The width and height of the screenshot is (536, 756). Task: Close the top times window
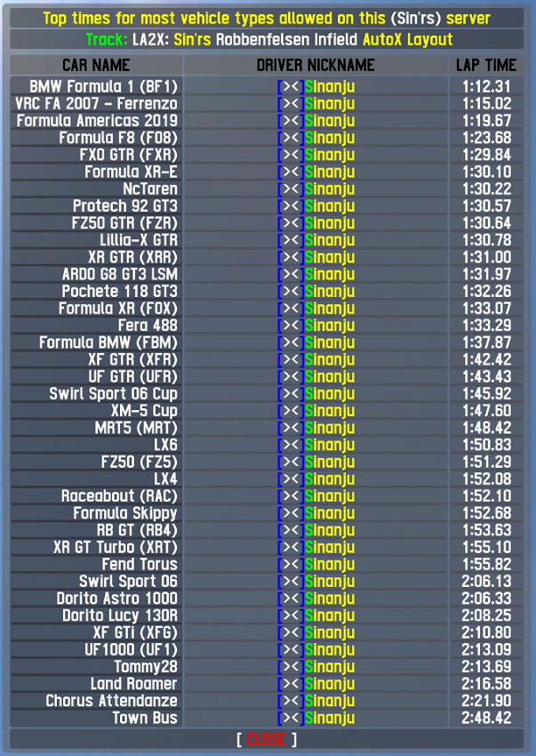click(x=267, y=739)
